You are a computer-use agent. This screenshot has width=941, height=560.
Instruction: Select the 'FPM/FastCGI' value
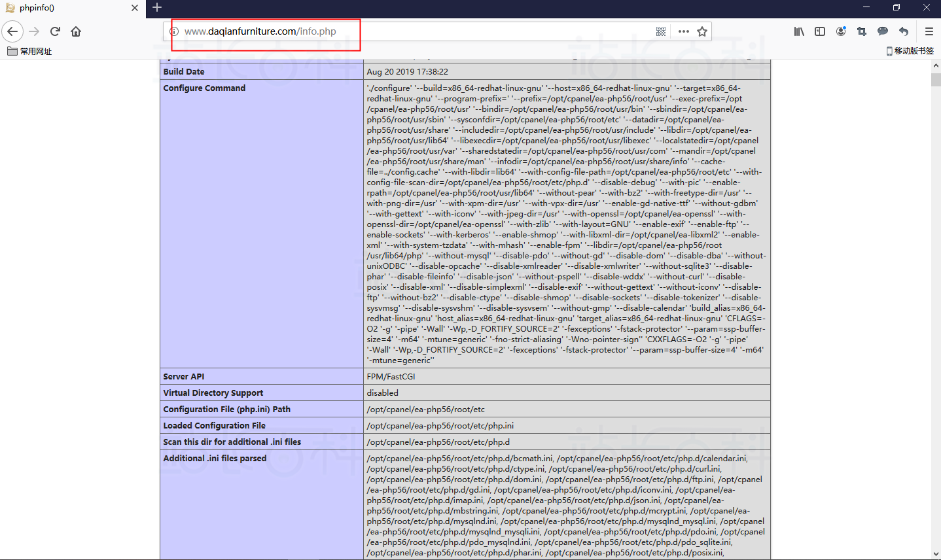tap(391, 377)
